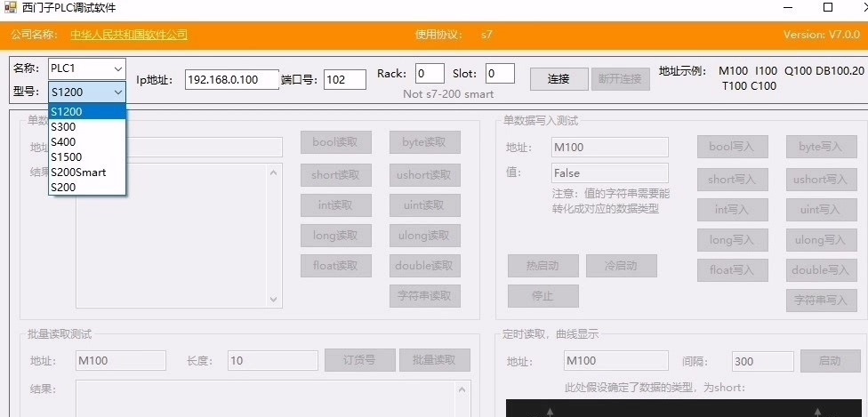
Task: Click the 批量读取 button
Action: point(435,360)
